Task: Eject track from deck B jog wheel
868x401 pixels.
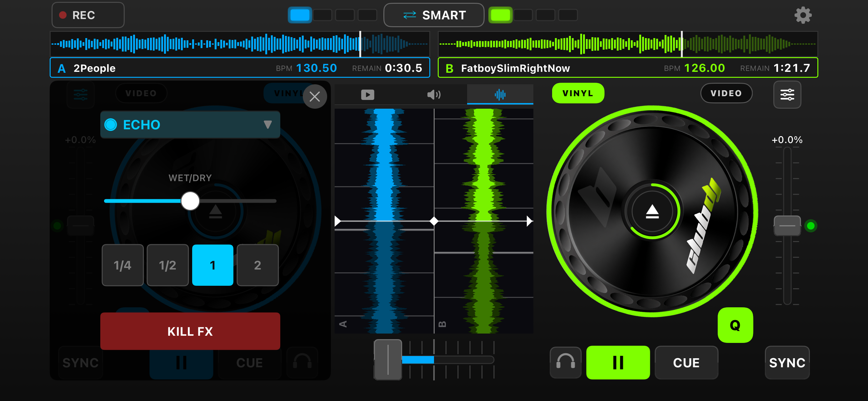Action: tap(652, 211)
